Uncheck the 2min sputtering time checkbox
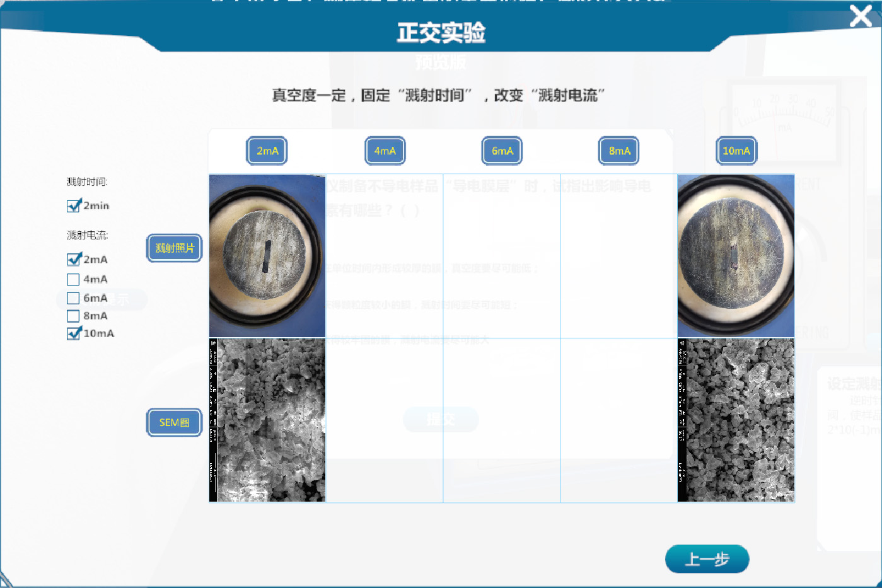Viewport: 882px width, 588px height. [x=74, y=206]
